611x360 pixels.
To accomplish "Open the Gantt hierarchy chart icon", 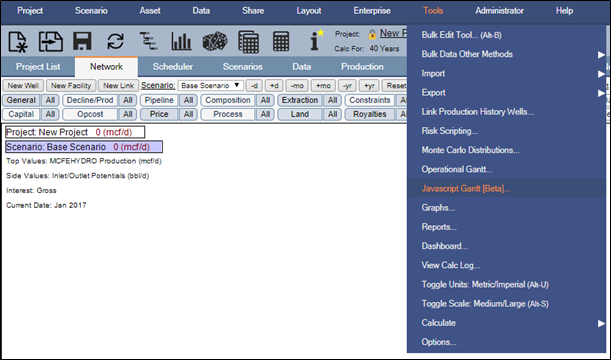I will pos(148,41).
